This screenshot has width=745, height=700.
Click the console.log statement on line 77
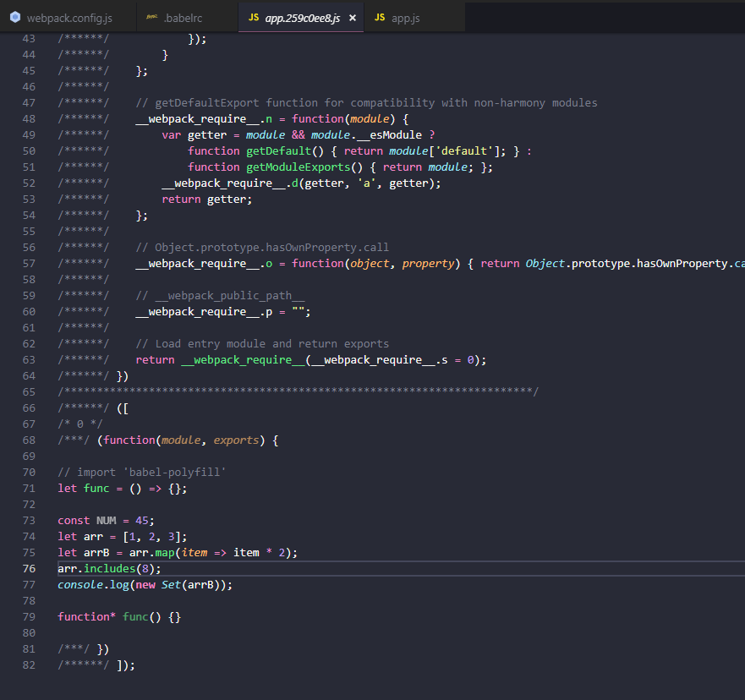click(x=144, y=584)
